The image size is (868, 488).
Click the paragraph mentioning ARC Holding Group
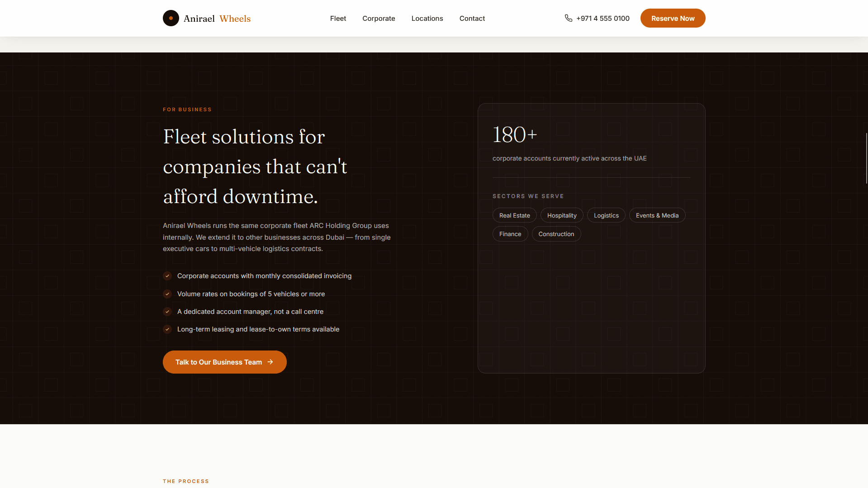(x=277, y=237)
